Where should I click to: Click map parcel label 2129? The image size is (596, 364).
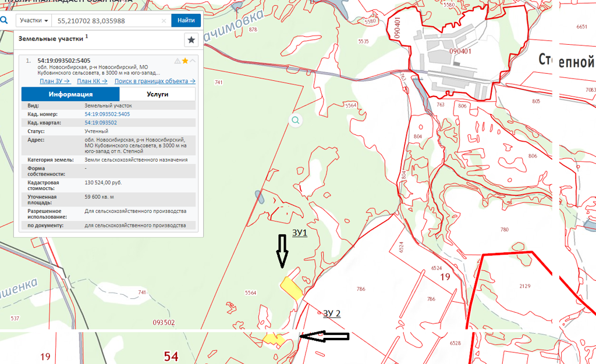pos(524,286)
